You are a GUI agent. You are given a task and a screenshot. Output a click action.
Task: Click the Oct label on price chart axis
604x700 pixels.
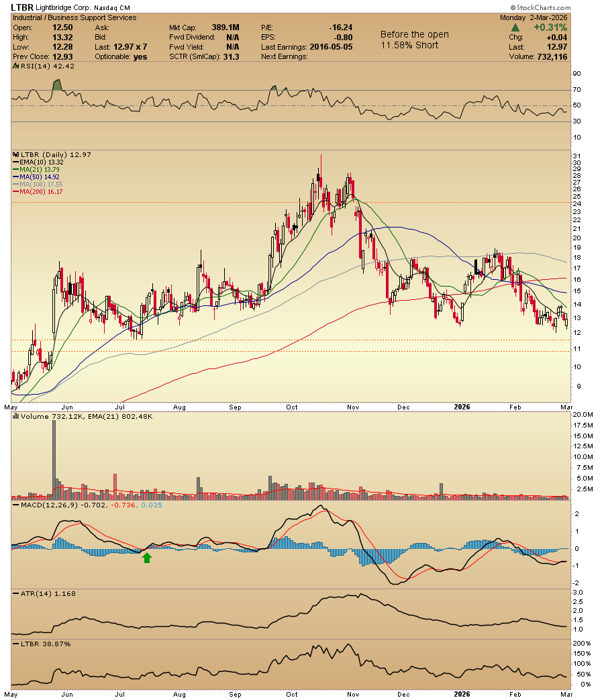(292, 407)
